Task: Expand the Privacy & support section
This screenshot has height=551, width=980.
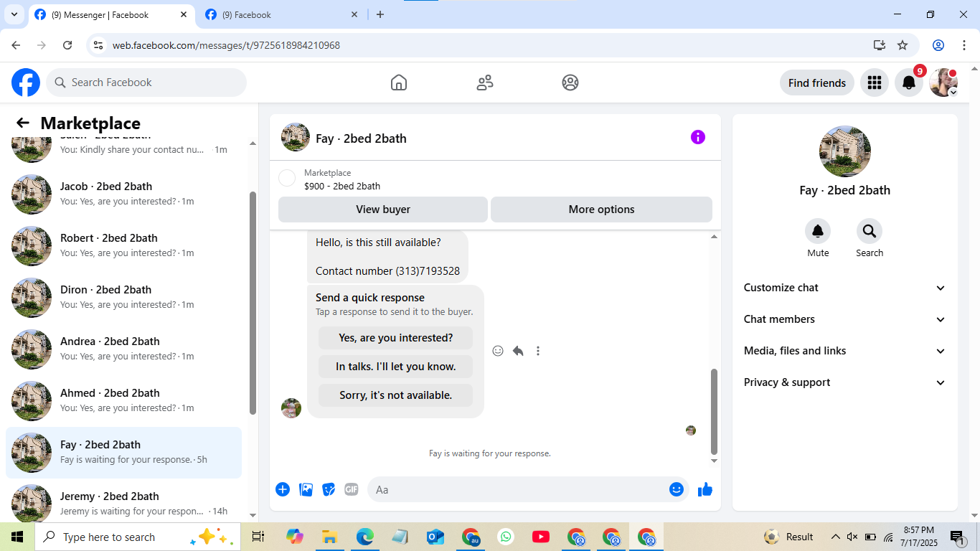Action: pyautogui.click(x=844, y=382)
